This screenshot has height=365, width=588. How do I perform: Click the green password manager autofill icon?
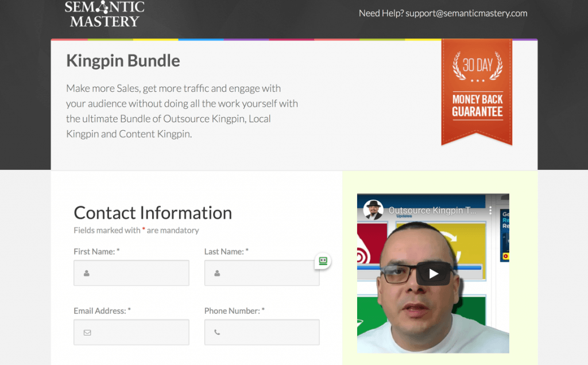coord(323,261)
